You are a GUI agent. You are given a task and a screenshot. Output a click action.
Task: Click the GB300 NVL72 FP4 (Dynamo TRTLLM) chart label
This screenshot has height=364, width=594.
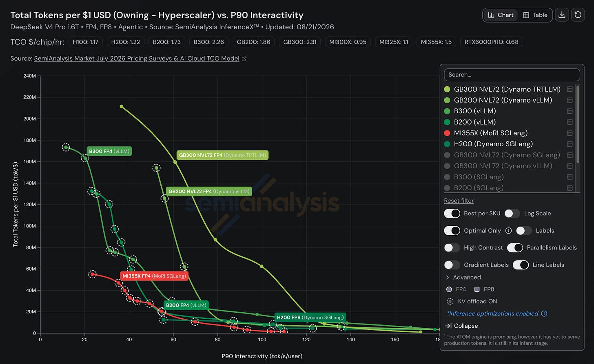coord(223,155)
